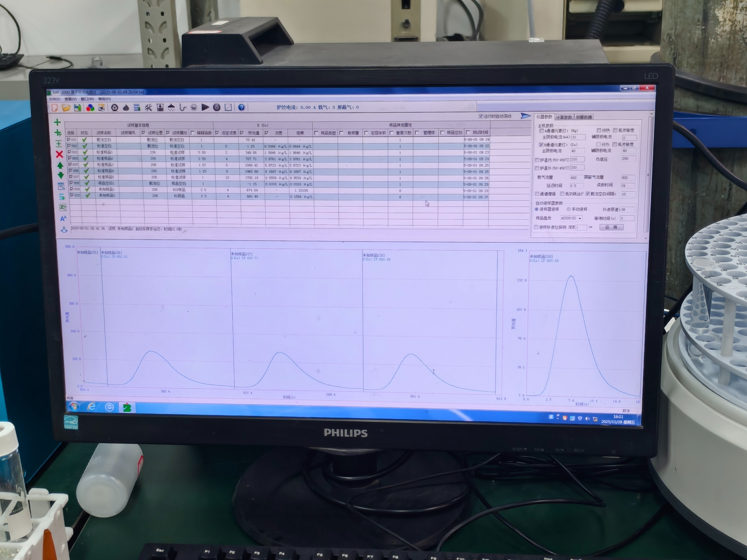The width and height of the screenshot is (747, 560).
Task: Open the 样品盘类 AS200 dropdown
Action: [x=580, y=218]
